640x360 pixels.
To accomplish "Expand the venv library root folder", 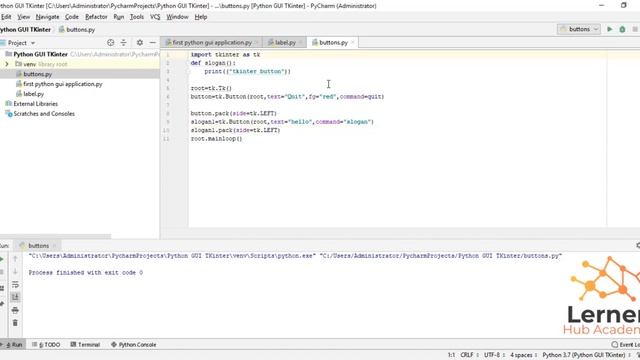I will tap(7, 64).
